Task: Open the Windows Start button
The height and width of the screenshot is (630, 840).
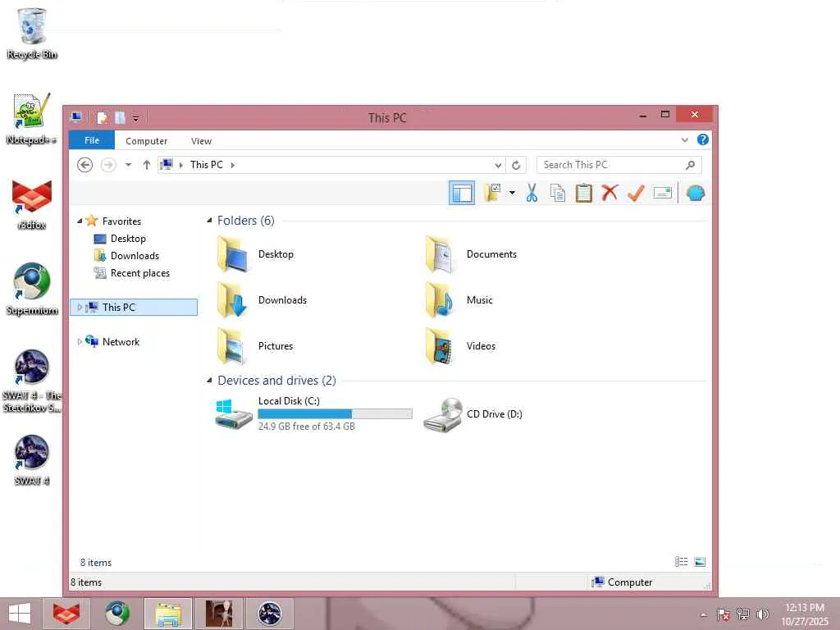Action: pos(20,614)
